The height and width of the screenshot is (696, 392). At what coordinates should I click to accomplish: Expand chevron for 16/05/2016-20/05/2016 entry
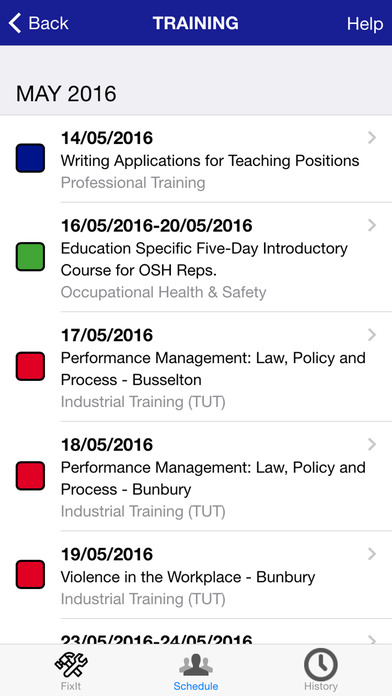click(372, 225)
